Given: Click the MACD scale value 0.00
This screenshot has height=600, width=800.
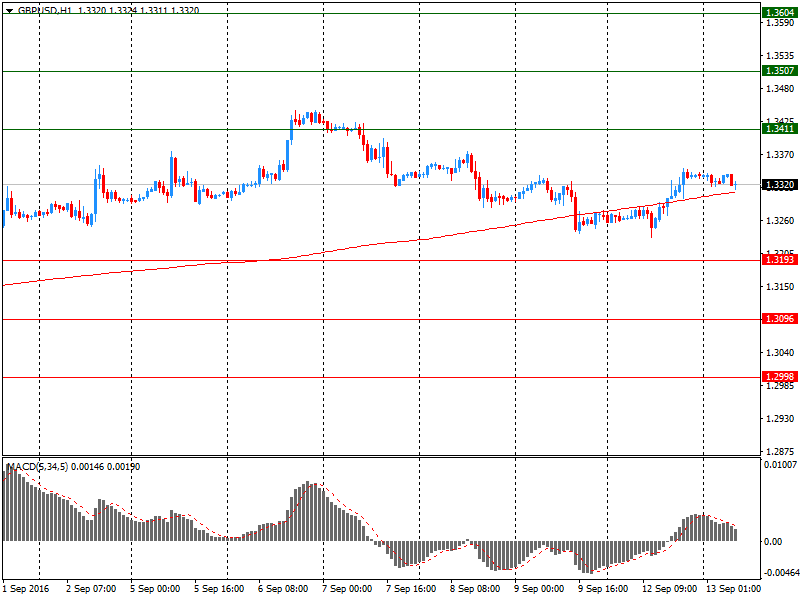Looking at the screenshot, I should (x=773, y=541).
